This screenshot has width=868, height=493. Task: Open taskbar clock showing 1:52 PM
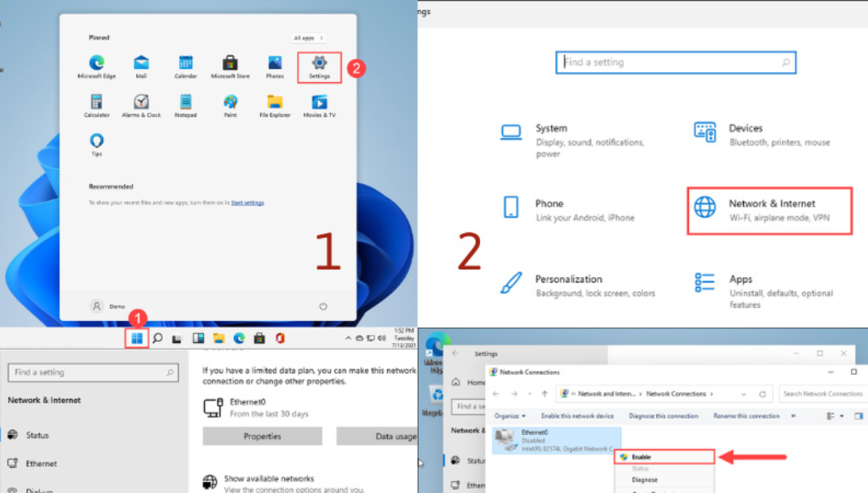point(404,338)
